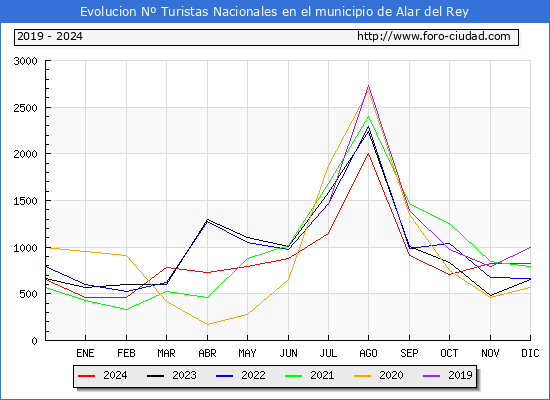The height and width of the screenshot is (400, 550).
Task: Click the 2500 y-axis value
Action: [25, 108]
